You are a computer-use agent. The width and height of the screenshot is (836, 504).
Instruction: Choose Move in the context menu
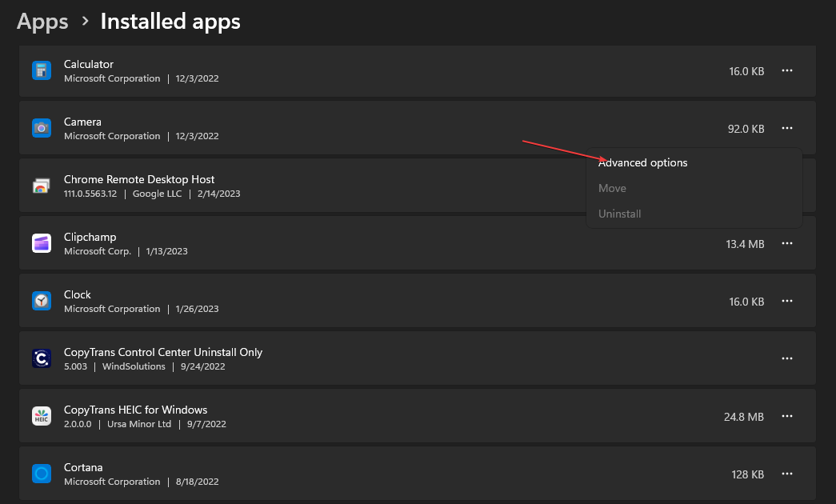(x=612, y=188)
